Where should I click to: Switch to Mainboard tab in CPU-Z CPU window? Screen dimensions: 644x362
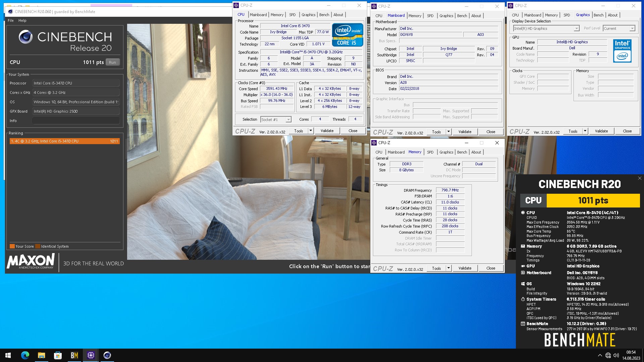258,15
